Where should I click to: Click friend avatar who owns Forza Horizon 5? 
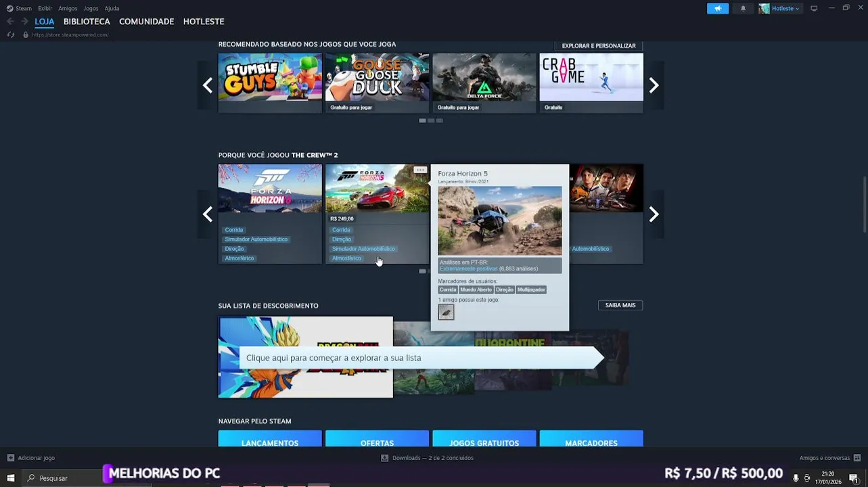tap(446, 312)
